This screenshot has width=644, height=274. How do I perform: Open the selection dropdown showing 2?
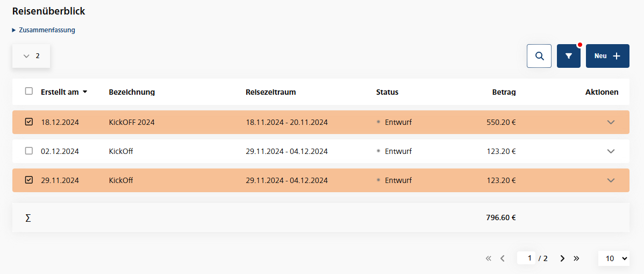tap(31, 56)
